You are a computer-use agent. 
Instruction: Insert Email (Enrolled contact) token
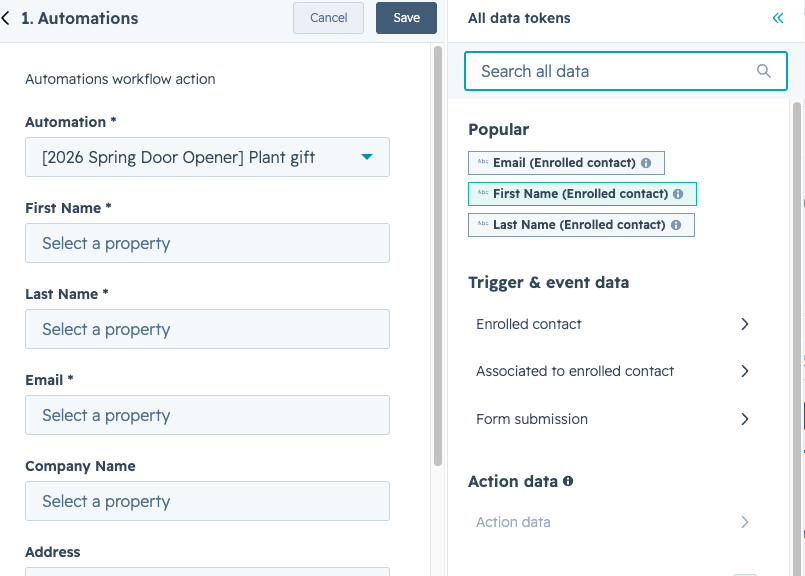tap(566, 163)
